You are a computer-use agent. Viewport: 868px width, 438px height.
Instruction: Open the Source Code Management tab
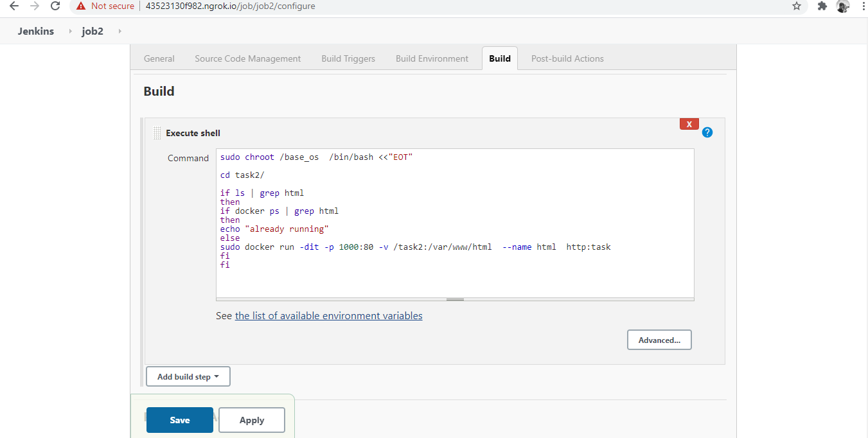[x=247, y=58]
